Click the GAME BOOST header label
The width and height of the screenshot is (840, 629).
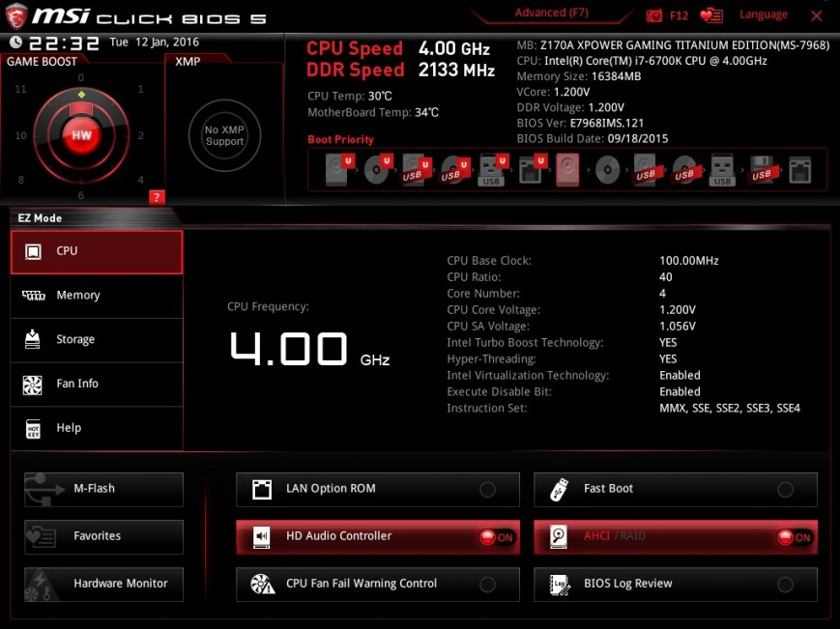pyautogui.click(x=42, y=62)
